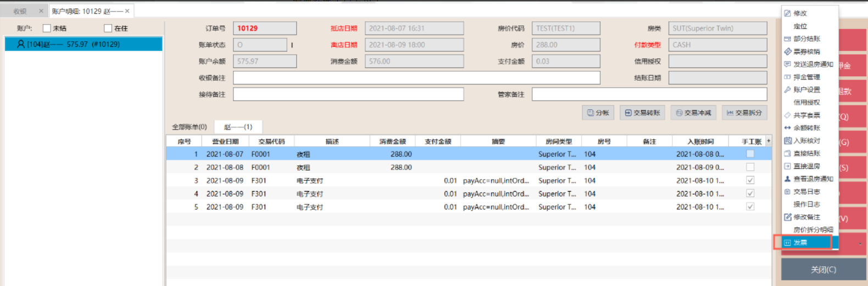This screenshot has height=286, width=868.
Task: Click into the 收银备注 input field
Action: pos(416,78)
